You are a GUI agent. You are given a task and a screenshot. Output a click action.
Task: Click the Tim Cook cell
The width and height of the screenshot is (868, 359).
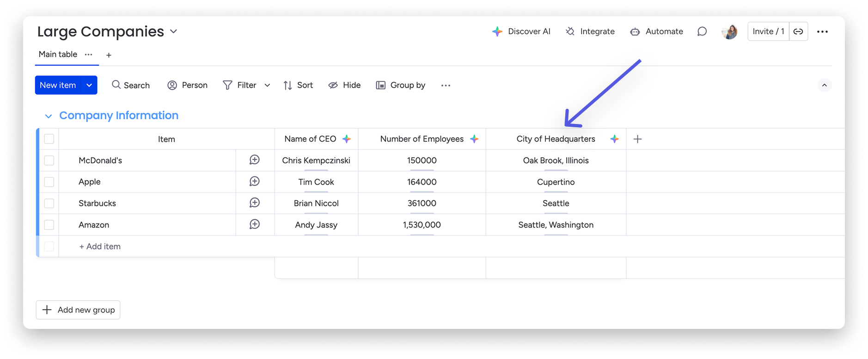[x=317, y=182]
